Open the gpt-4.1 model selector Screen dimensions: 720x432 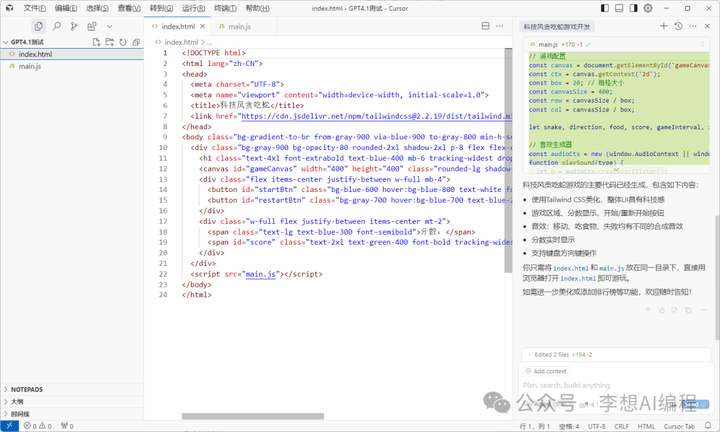(x=589, y=404)
